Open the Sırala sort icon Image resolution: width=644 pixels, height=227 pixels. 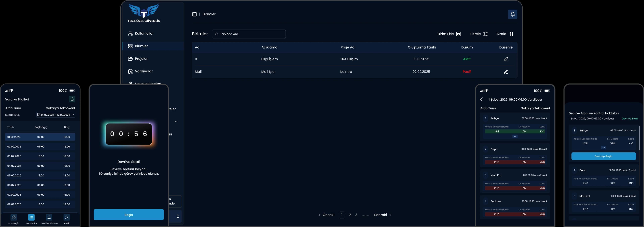[512, 34]
